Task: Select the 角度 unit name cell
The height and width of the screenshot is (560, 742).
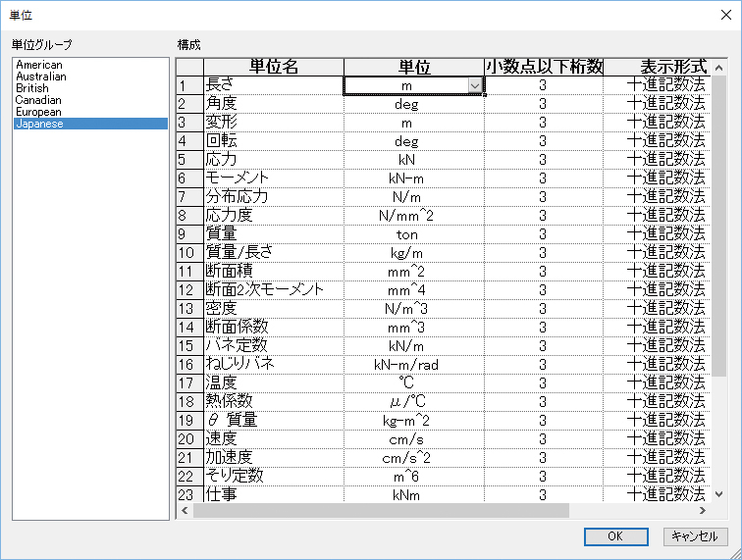Action: (274, 104)
